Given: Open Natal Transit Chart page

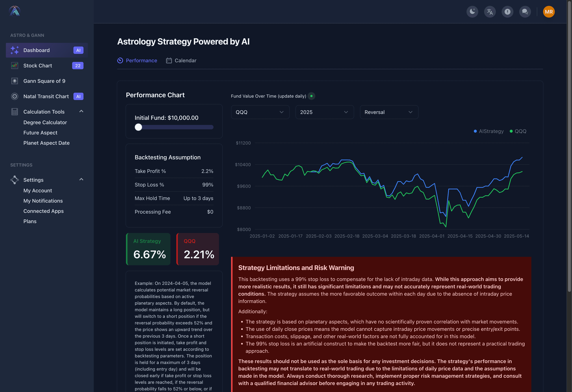Looking at the screenshot, I should point(46,96).
